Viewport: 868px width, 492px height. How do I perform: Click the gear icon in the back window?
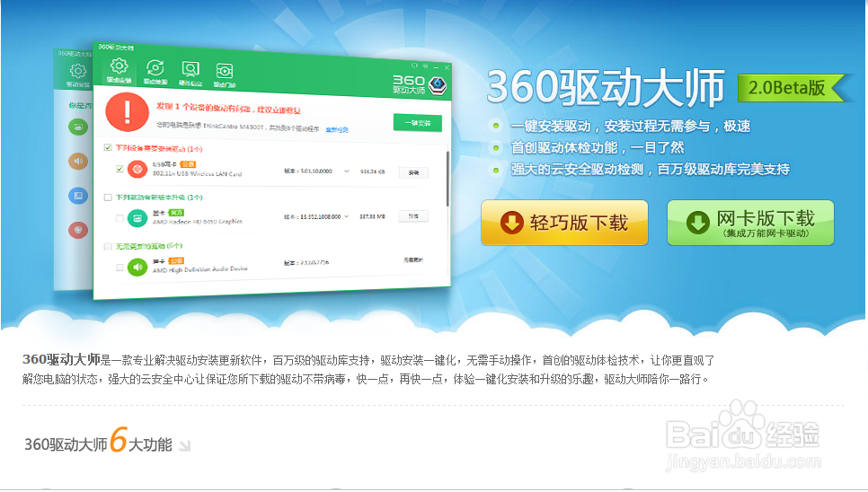[x=78, y=71]
